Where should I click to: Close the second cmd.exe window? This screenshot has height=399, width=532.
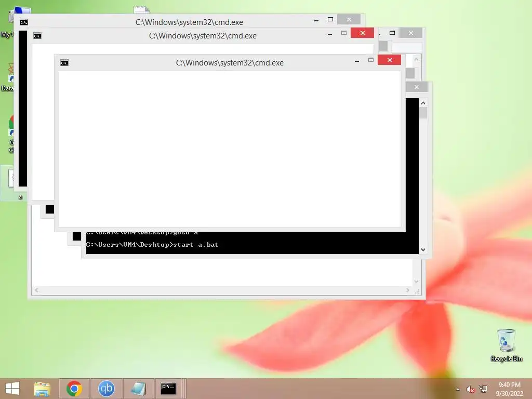click(362, 33)
